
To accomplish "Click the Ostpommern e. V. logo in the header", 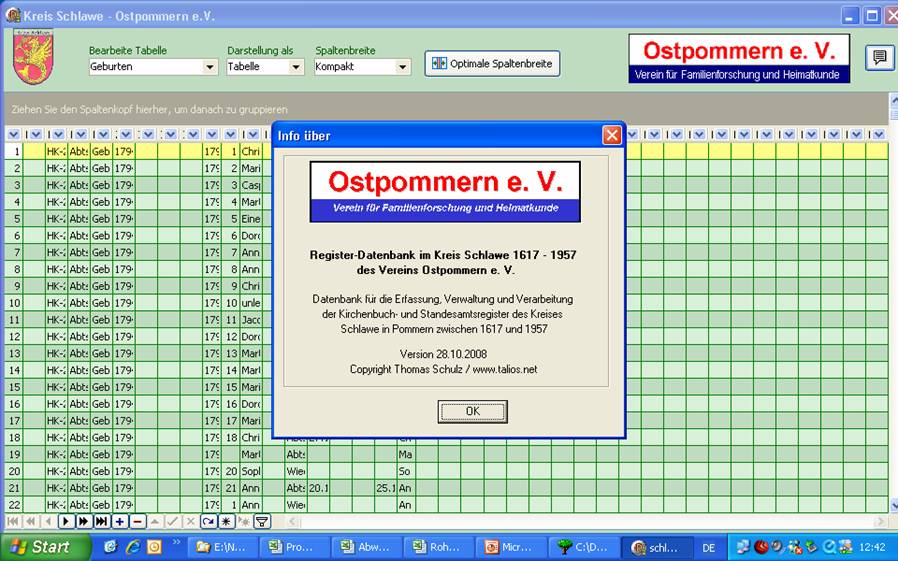I will 739,58.
